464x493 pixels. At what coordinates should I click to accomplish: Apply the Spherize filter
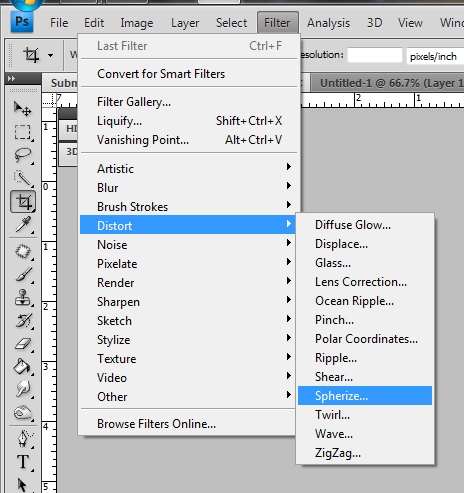[x=365, y=396]
